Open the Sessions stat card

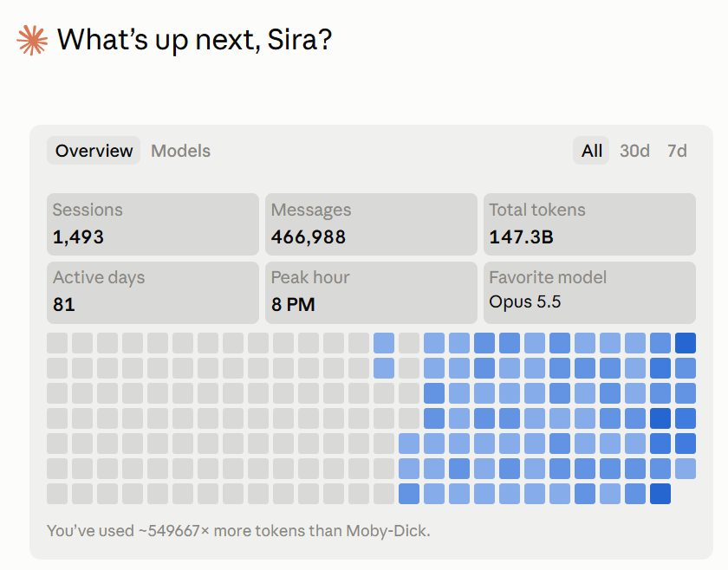[153, 224]
